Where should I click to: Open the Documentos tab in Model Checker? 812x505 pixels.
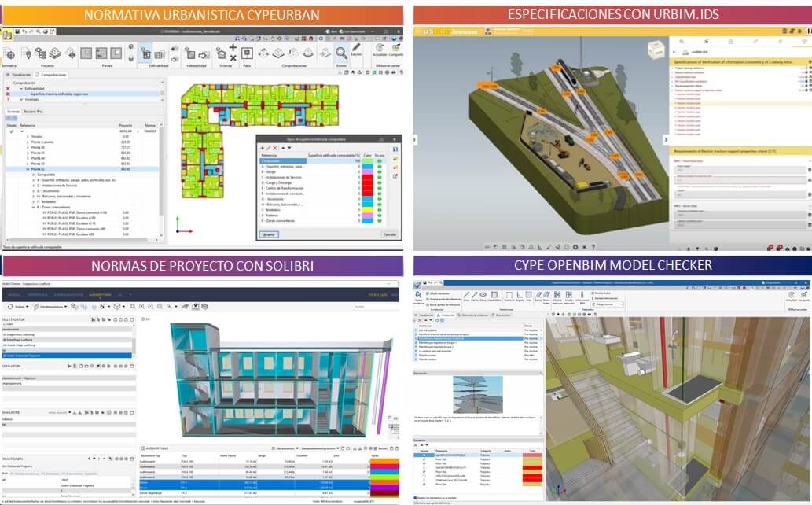pos(501,315)
